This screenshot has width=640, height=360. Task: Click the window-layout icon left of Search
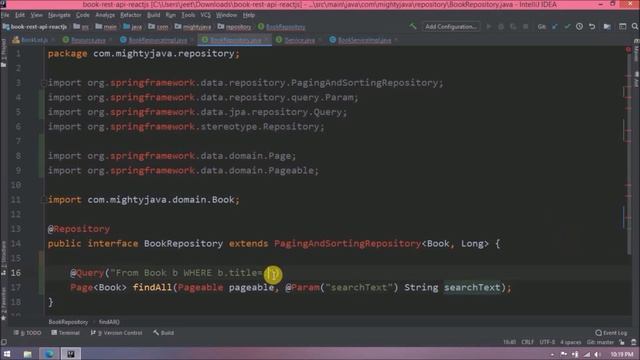click(x=622, y=27)
